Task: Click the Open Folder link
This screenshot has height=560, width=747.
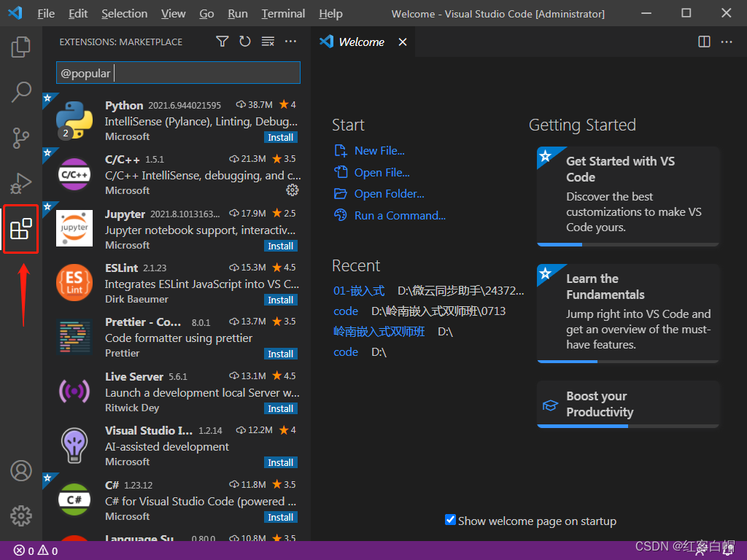Action: pyautogui.click(x=389, y=194)
